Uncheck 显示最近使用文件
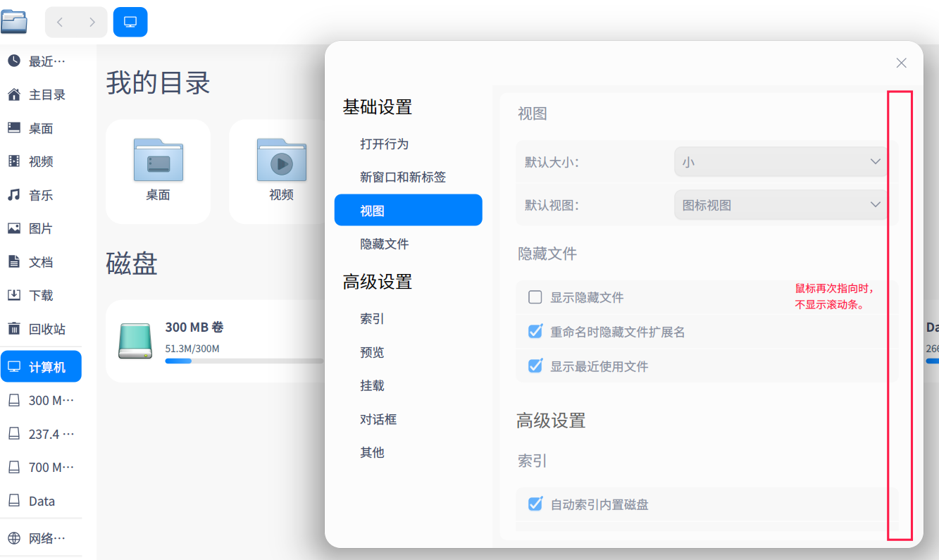Viewport: 939px width, 560px height. coord(535,366)
